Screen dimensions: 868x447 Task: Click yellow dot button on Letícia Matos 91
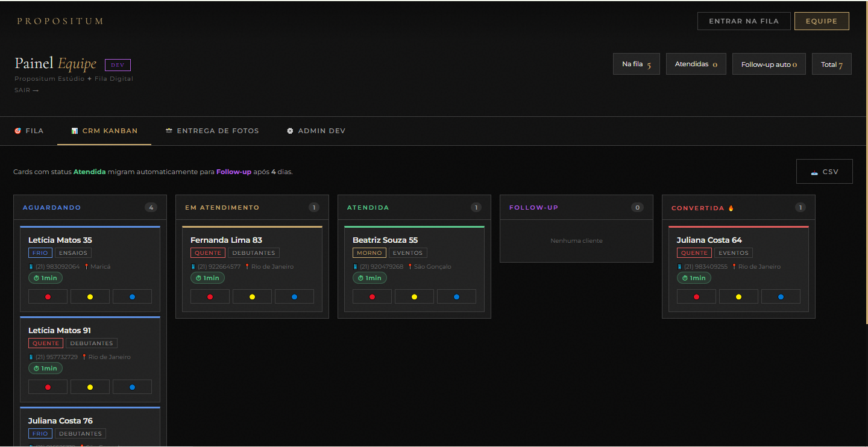click(x=90, y=387)
